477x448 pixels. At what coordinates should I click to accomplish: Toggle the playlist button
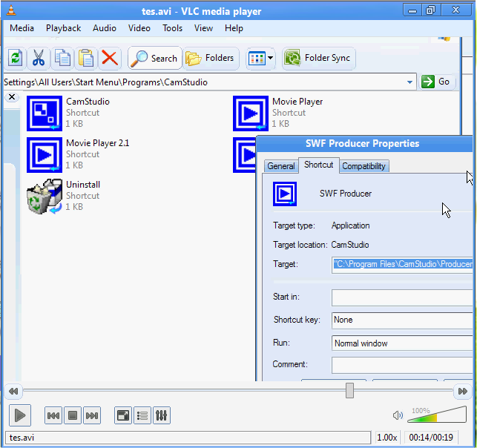pyautogui.click(x=142, y=415)
